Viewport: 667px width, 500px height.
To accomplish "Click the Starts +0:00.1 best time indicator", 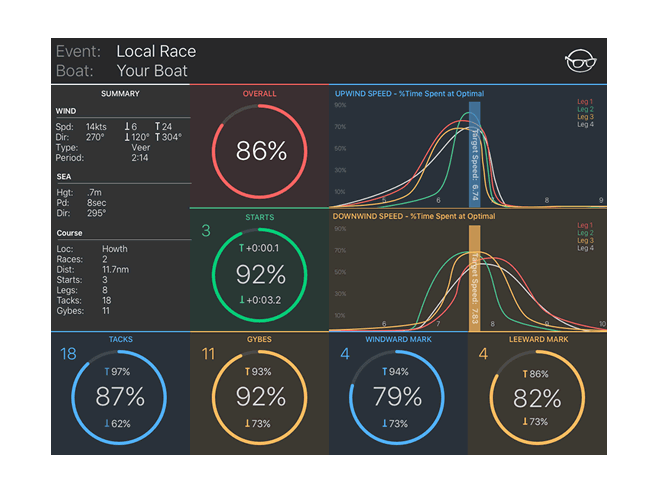I will coord(260,248).
